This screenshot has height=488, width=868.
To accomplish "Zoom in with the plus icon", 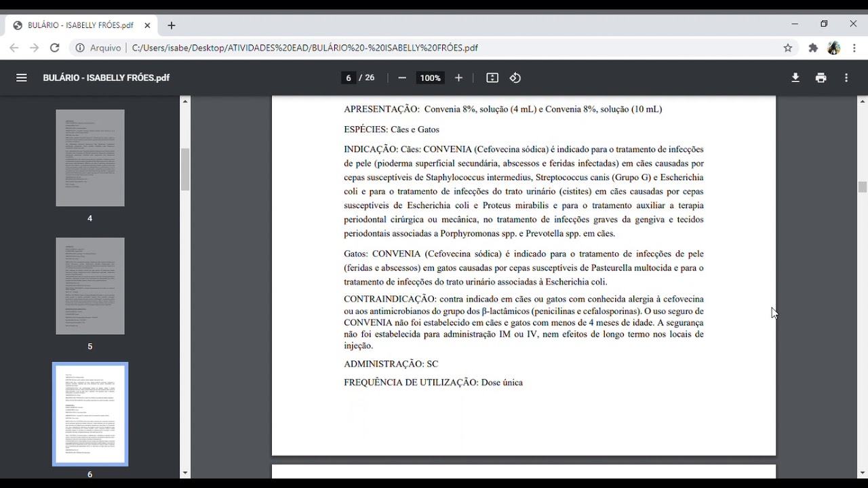I will point(458,78).
